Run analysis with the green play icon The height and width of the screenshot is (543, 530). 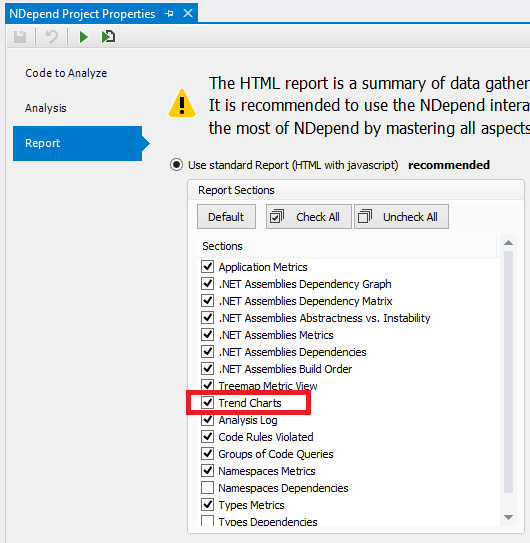(x=83, y=37)
